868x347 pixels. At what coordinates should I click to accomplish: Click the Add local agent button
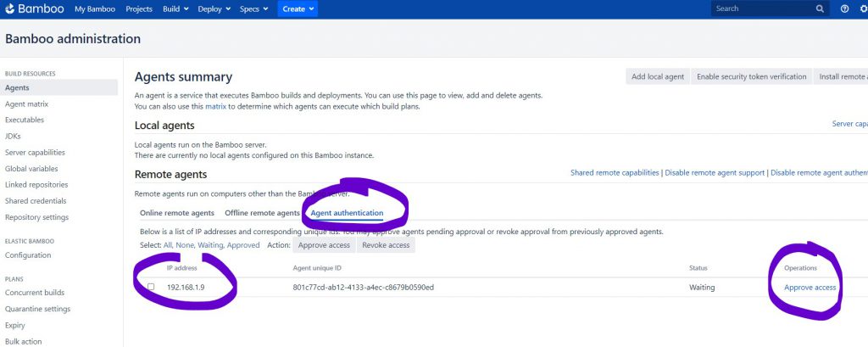(658, 76)
